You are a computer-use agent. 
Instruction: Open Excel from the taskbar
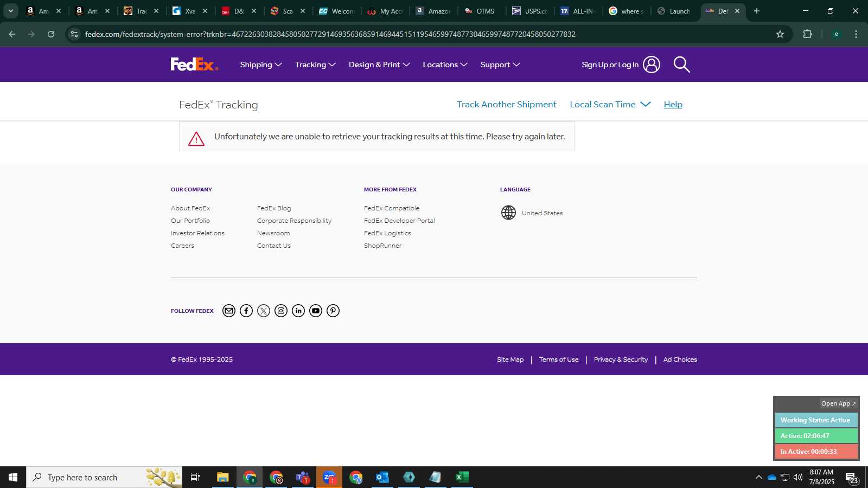(462, 477)
